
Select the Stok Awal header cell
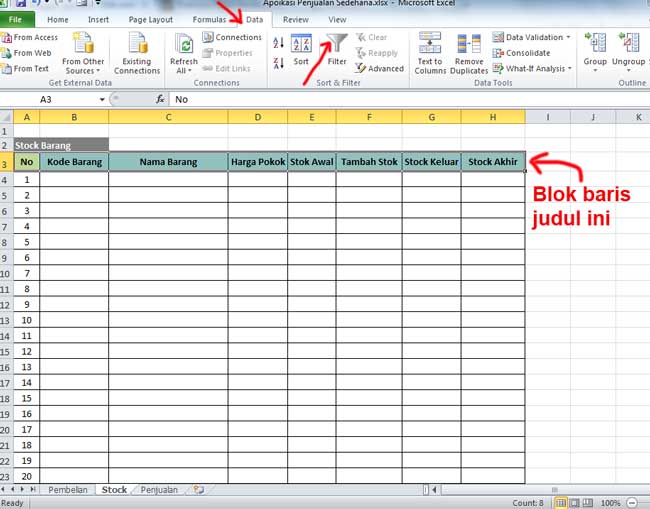[312, 162]
